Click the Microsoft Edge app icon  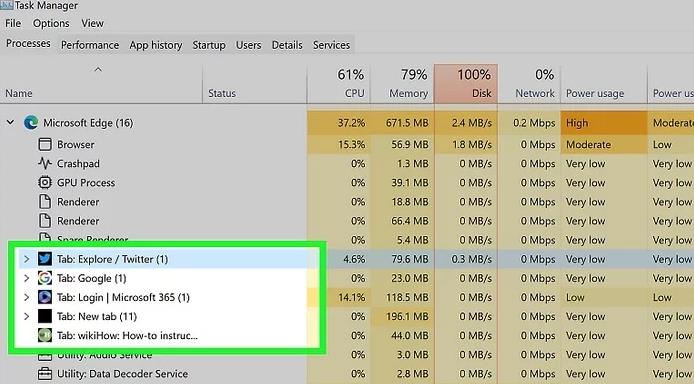coord(31,123)
